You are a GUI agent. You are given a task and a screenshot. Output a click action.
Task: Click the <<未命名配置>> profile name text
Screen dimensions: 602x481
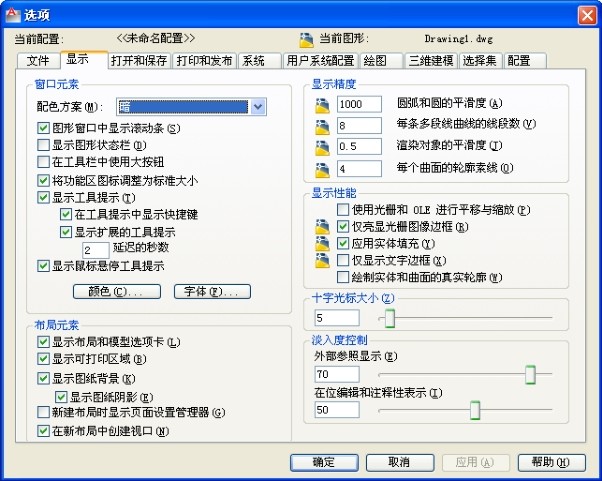pyautogui.click(x=155, y=38)
